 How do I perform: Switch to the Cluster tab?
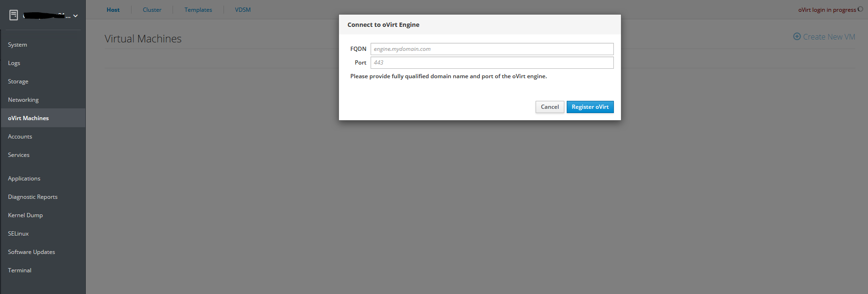click(x=152, y=10)
